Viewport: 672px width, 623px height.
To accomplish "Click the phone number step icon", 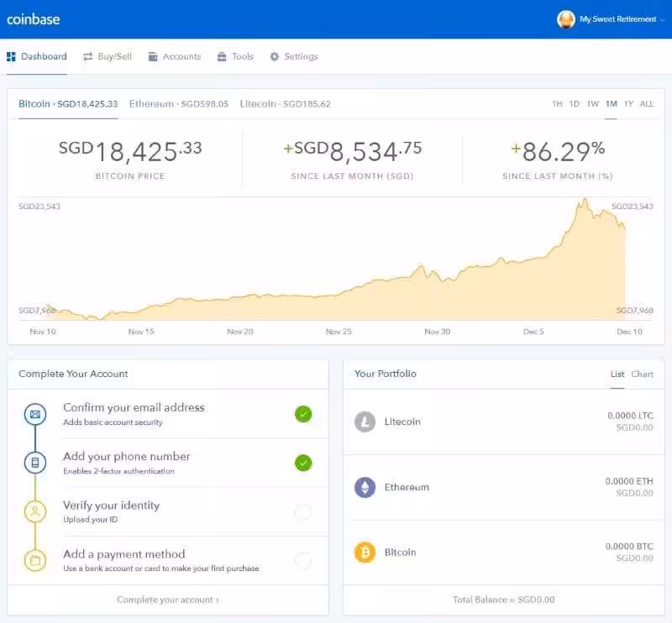I will [x=35, y=463].
